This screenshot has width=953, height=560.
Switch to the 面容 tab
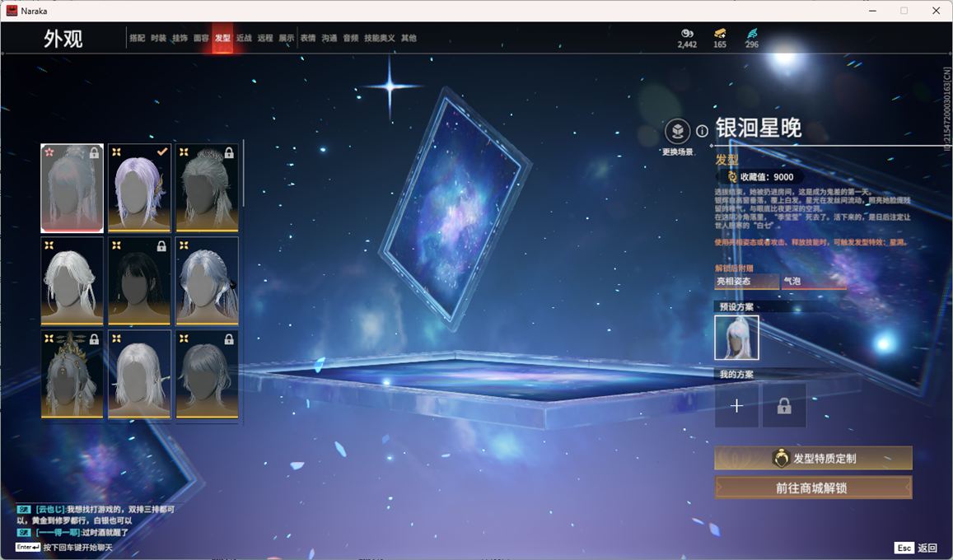tap(201, 38)
